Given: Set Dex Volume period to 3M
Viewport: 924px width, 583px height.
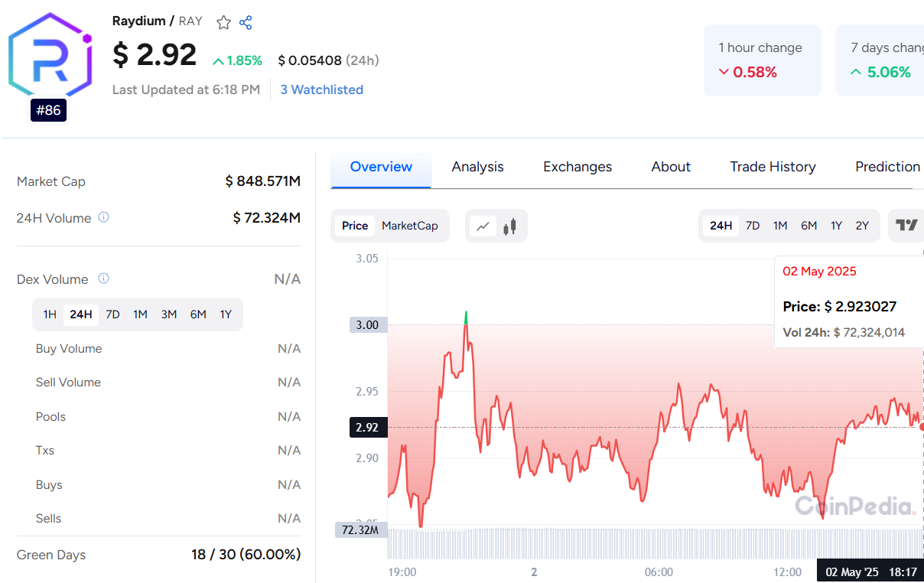Looking at the screenshot, I should click(x=169, y=314).
